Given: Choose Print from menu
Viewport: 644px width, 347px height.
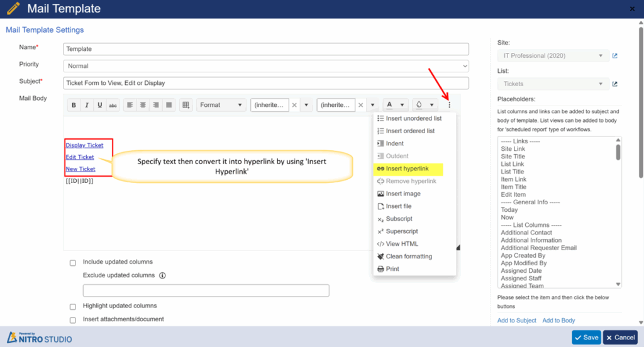Looking at the screenshot, I should tap(414, 269).
